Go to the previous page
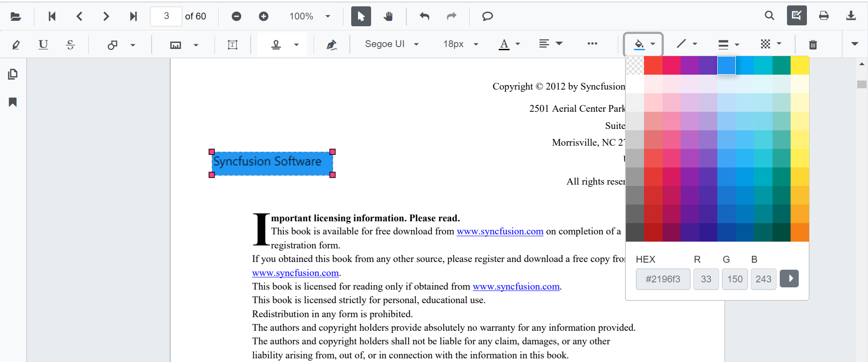 79,16
